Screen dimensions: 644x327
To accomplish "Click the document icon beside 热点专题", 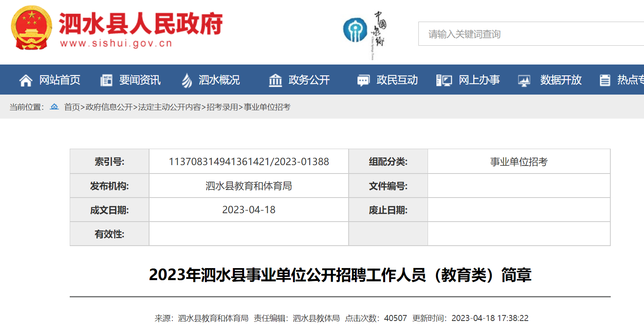I will [x=605, y=81].
